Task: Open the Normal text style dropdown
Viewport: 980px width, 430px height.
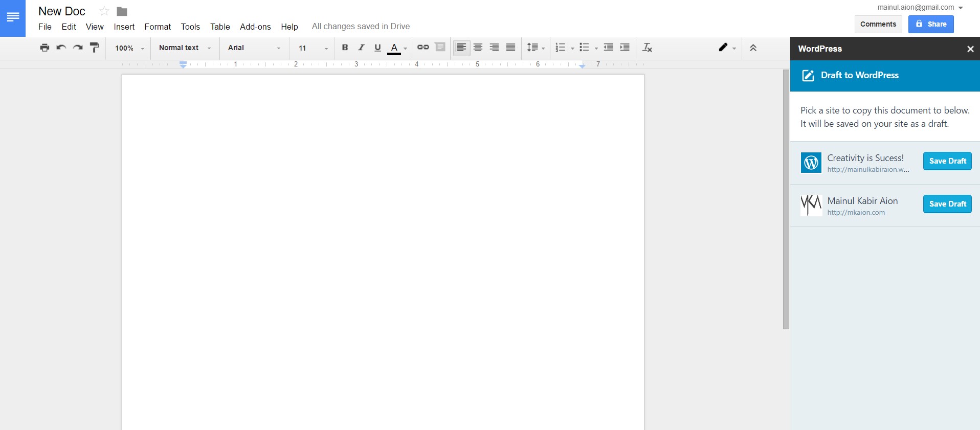Action: click(x=185, y=48)
